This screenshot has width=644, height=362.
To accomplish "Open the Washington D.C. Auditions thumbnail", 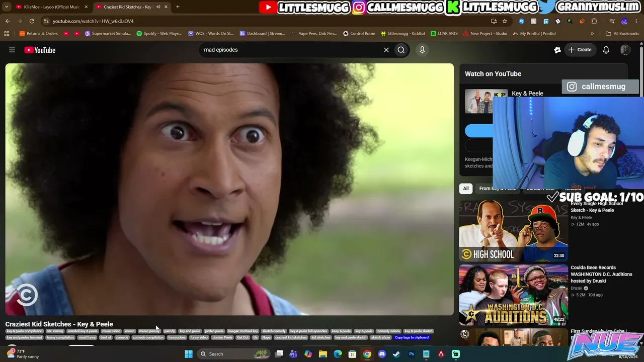I will pyautogui.click(x=513, y=295).
